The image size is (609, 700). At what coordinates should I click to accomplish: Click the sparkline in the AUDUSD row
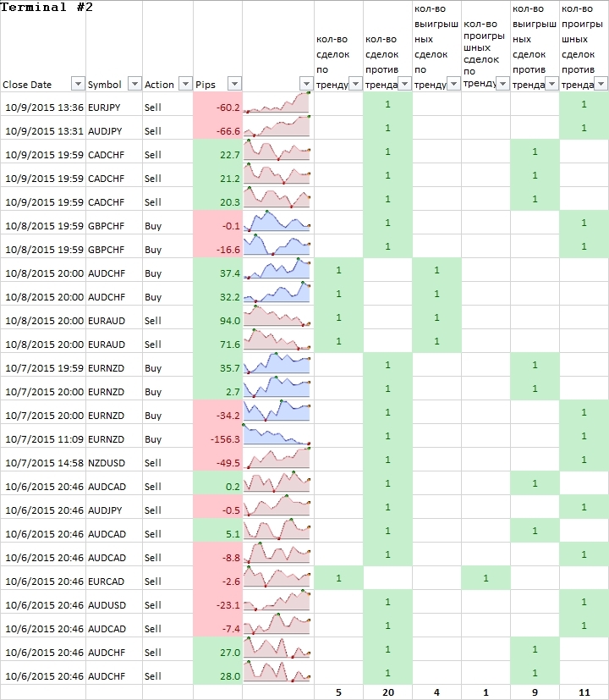point(277,600)
